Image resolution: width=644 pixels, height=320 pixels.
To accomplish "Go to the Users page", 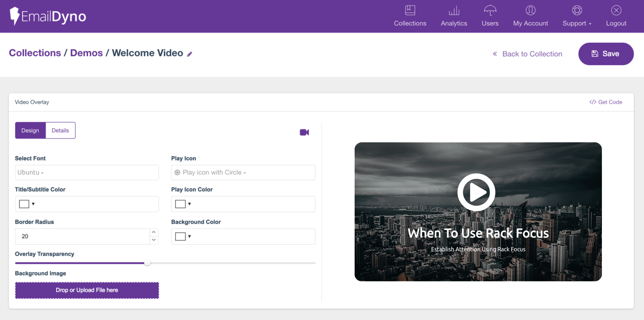I will pyautogui.click(x=490, y=16).
